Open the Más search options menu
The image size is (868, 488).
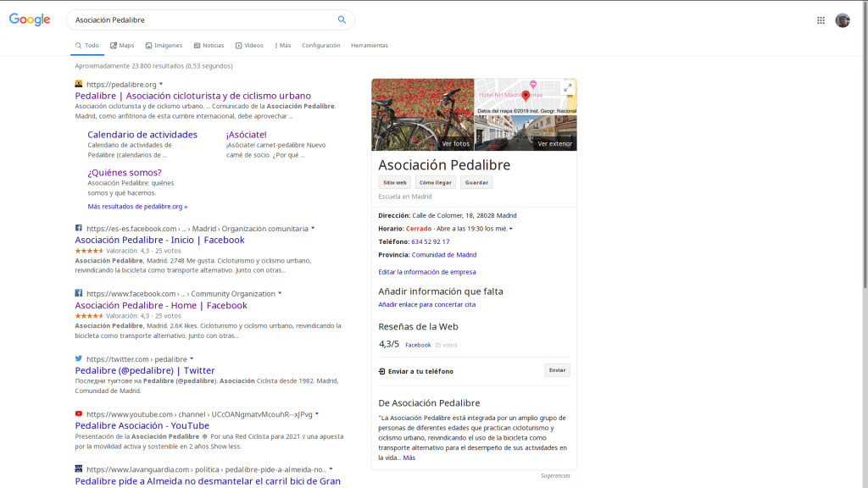click(283, 46)
